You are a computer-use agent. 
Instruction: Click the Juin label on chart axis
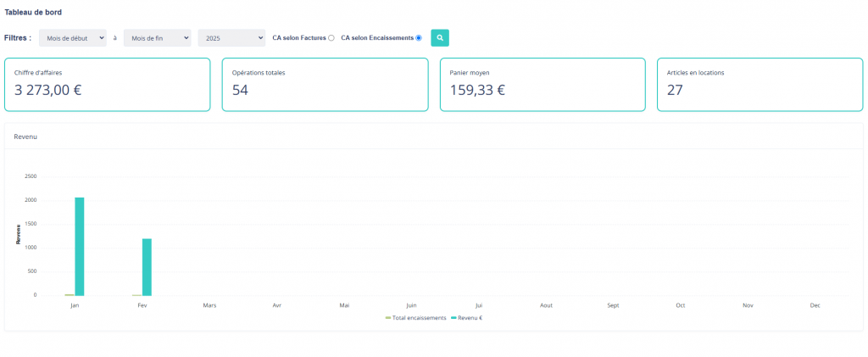[411, 305]
